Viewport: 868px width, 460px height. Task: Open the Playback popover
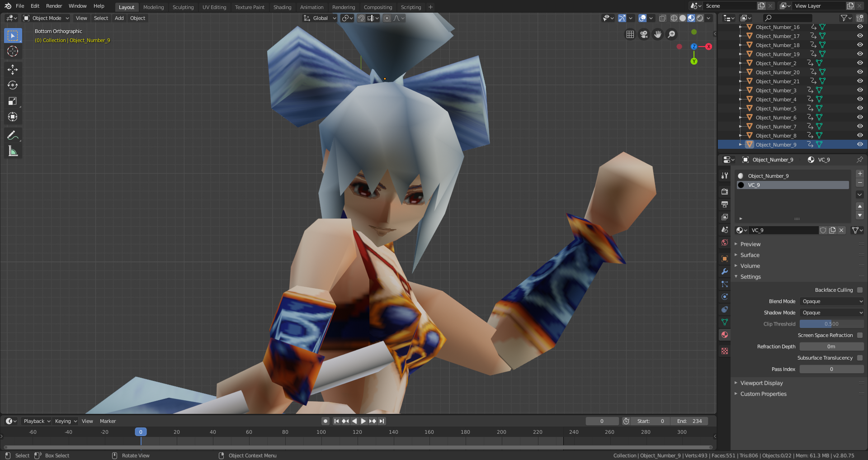[37, 421]
